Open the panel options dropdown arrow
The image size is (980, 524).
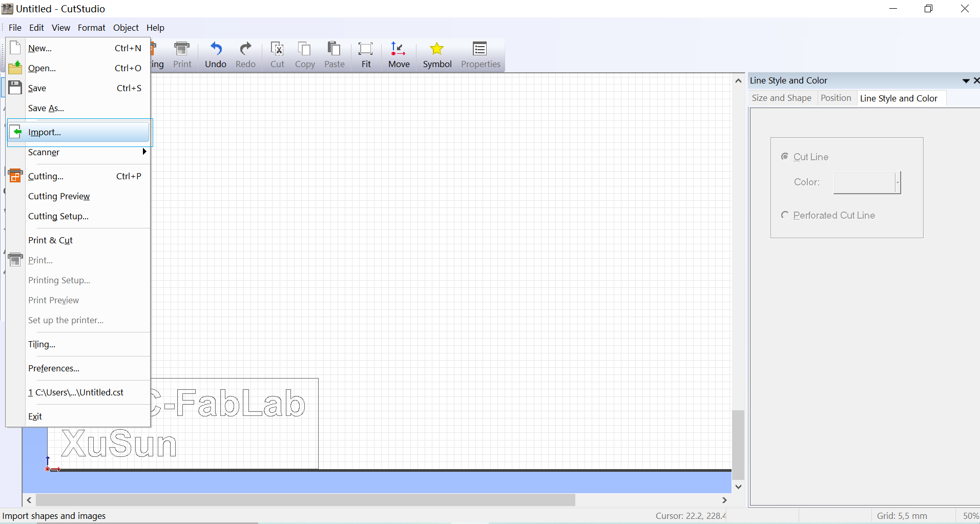pyautogui.click(x=966, y=81)
